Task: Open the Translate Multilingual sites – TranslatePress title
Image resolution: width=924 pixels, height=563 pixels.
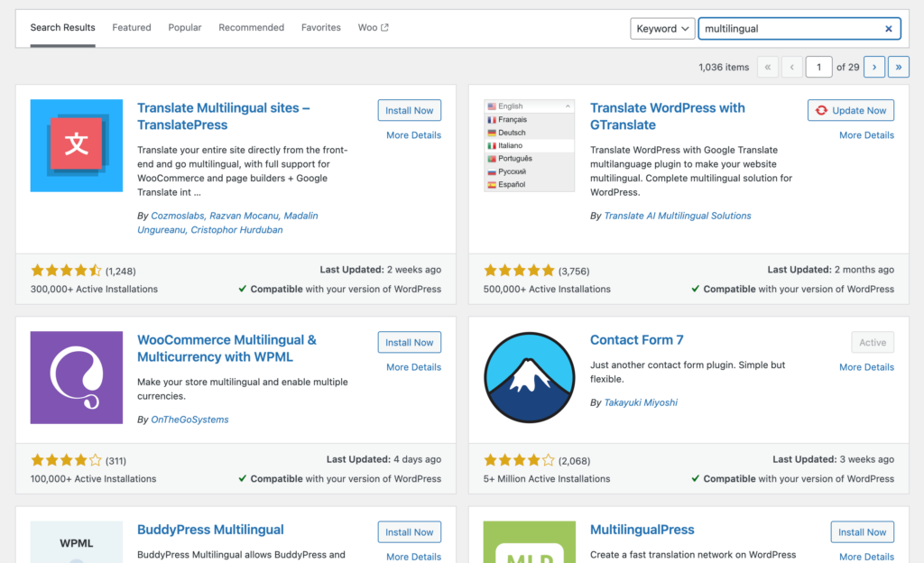Action: [x=224, y=116]
